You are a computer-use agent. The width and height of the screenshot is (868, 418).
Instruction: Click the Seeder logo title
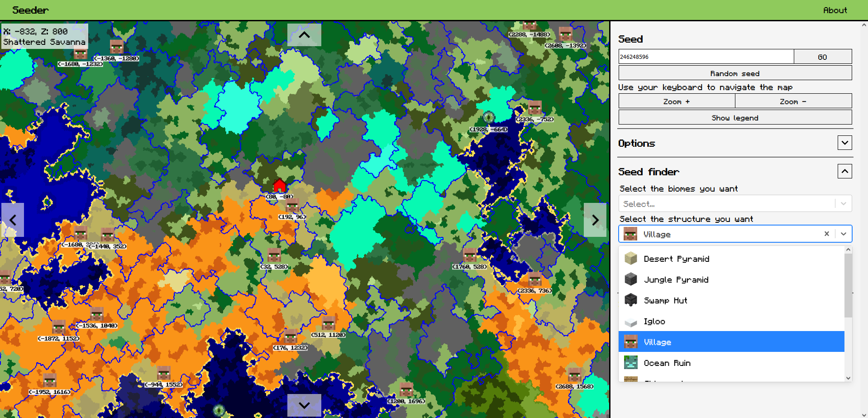click(30, 10)
